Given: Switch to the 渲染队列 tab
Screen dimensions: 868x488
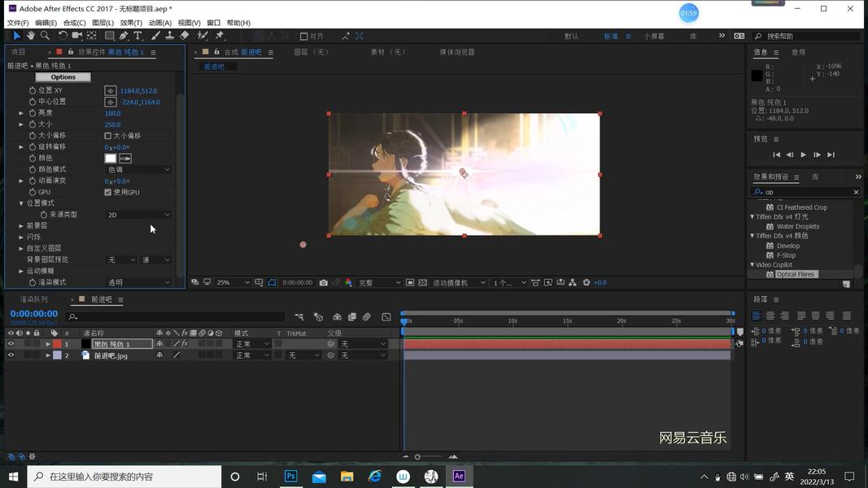Looking at the screenshot, I should click(x=34, y=299).
